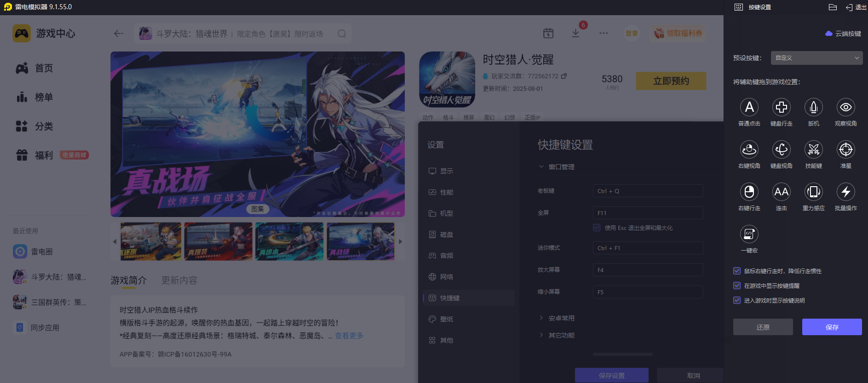Click the 立即预约 reserve button
The image size is (868, 383).
point(671,81)
